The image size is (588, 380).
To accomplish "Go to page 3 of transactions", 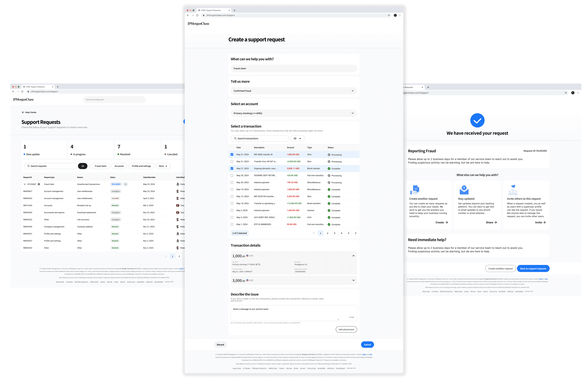I will click(x=334, y=233).
